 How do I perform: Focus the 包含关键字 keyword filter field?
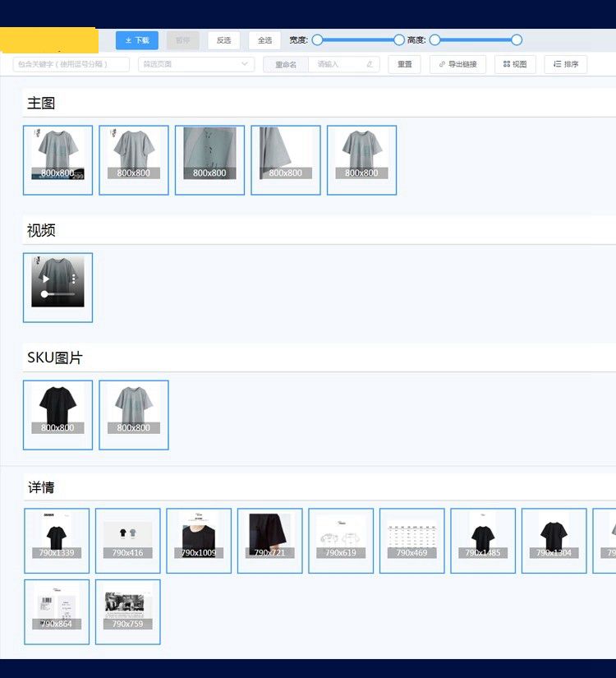(71, 64)
